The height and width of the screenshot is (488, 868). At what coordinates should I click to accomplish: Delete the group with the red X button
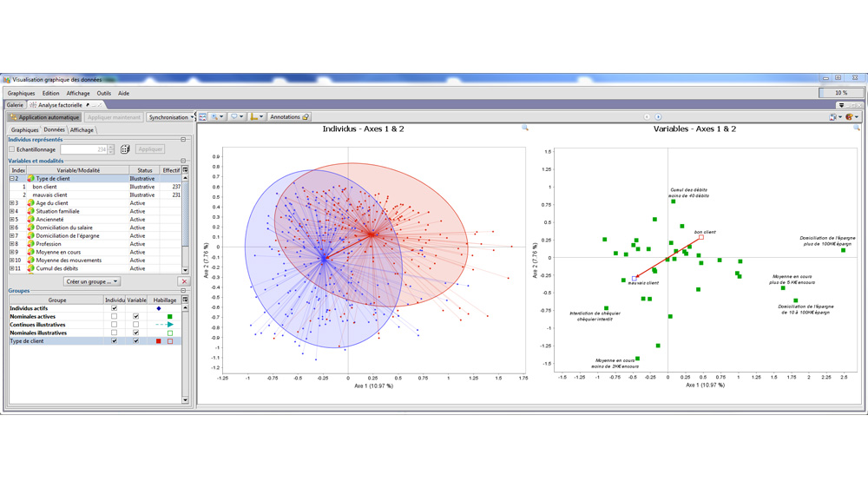(x=184, y=281)
